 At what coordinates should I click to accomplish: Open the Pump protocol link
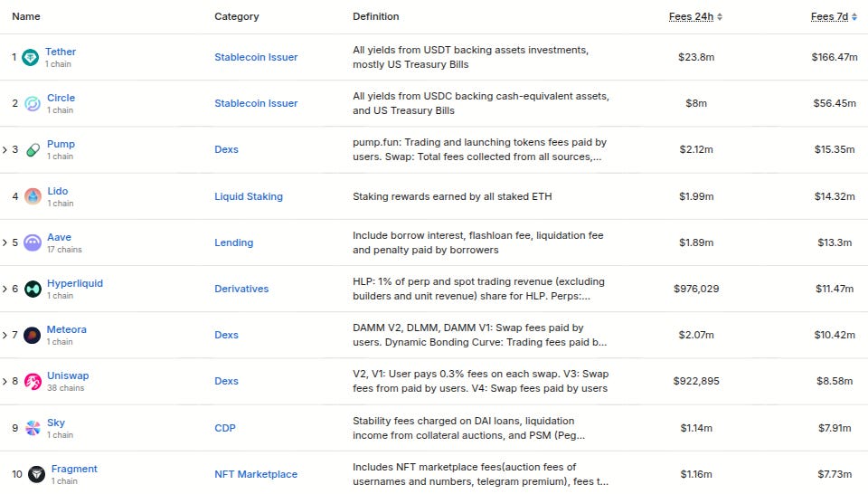pos(61,144)
